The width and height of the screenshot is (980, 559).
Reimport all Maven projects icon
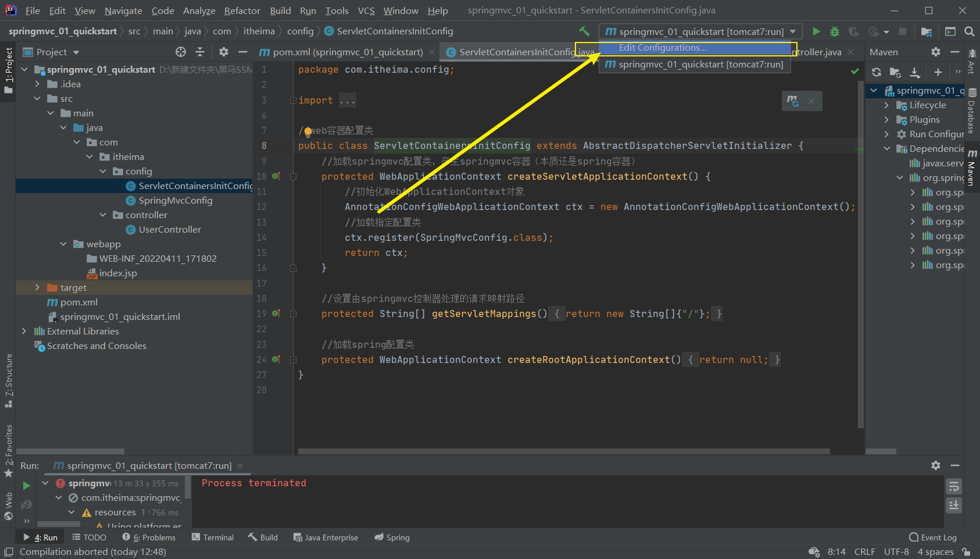pyautogui.click(x=877, y=72)
